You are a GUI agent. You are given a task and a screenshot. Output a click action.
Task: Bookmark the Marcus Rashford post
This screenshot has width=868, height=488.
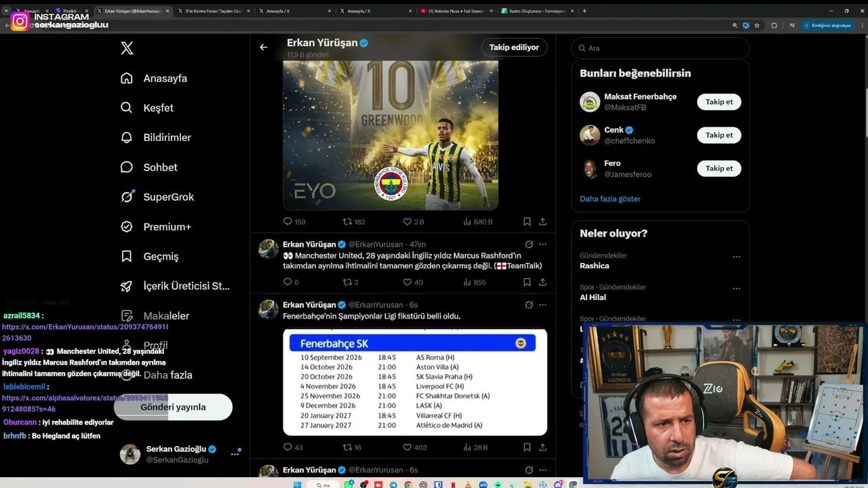tap(527, 282)
